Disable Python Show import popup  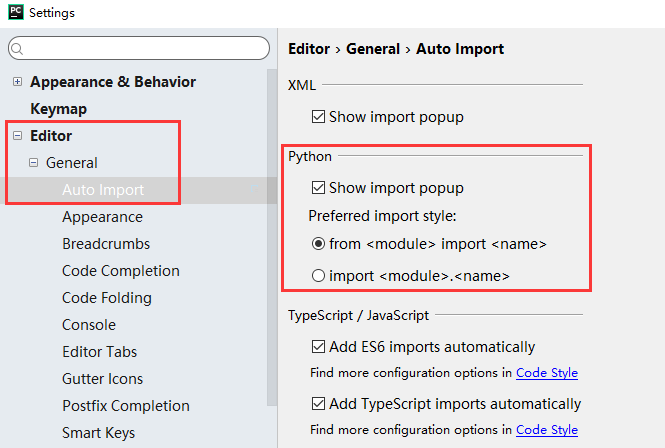coord(319,188)
